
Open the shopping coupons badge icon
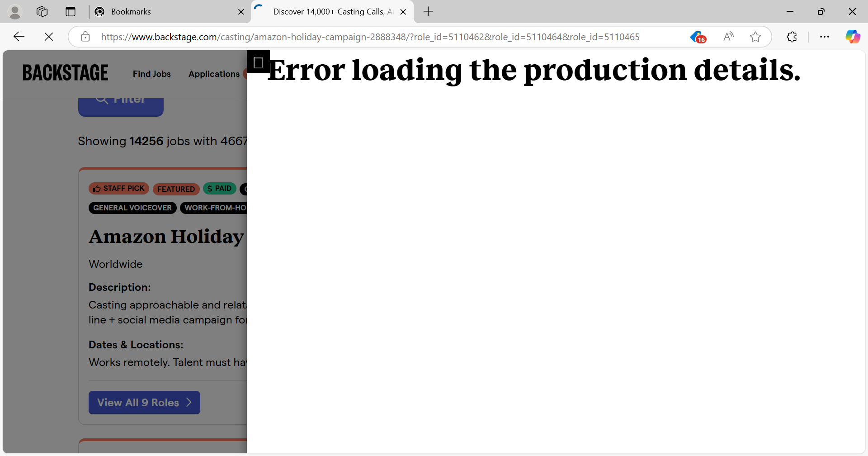(698, 37)
